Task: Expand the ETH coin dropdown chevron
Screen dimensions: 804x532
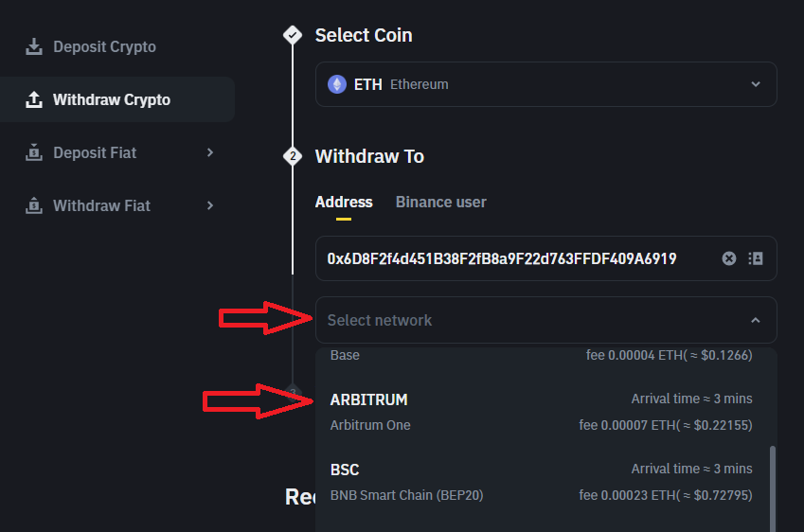Action: point(756,84)
